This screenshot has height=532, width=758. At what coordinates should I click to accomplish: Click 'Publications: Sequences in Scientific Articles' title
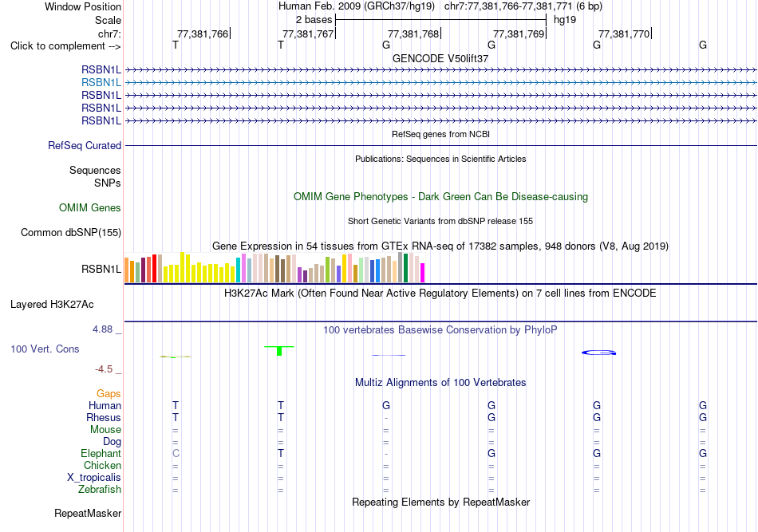(440, 159)
